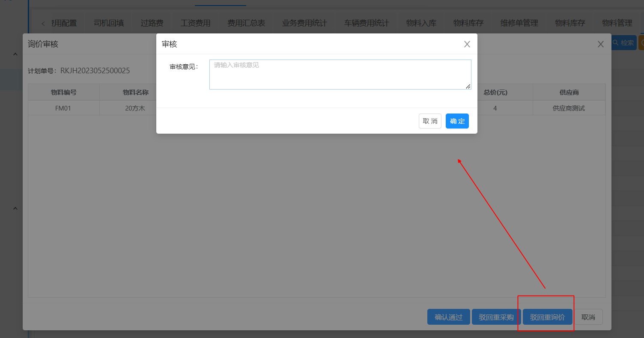Click the 检索 search button
The image size is (644, 338).
point(623,43)
